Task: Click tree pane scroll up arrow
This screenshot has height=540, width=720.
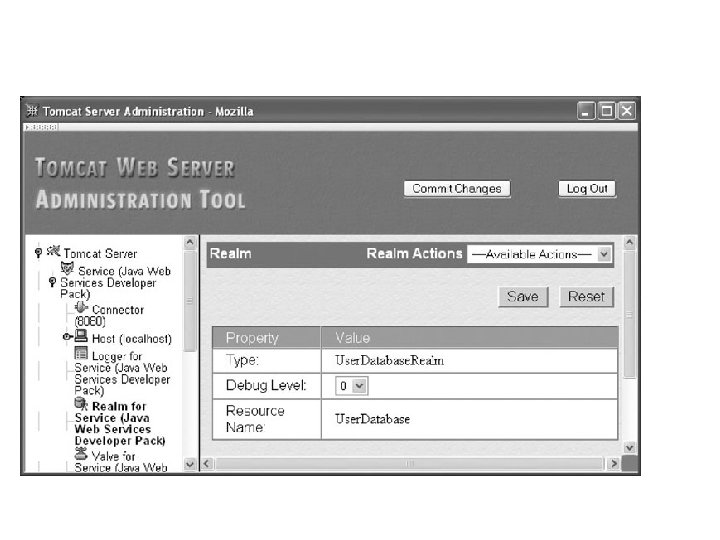Action: 190,242
